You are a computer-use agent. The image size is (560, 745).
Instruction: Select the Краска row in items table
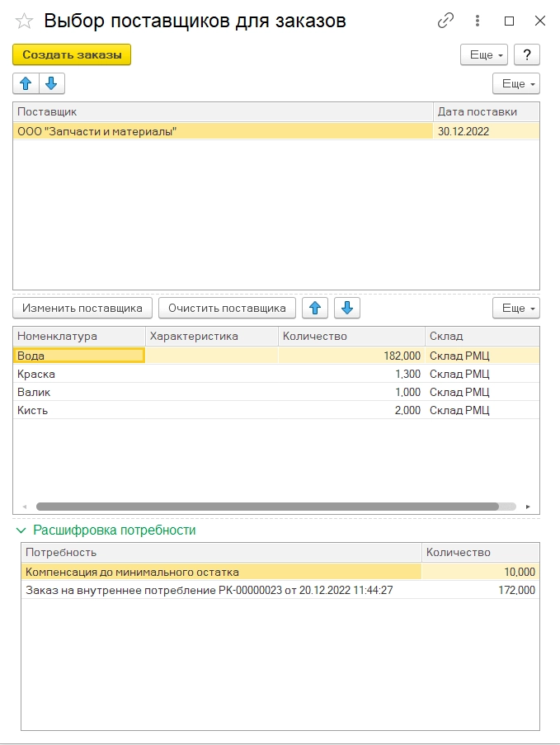pyautogui.click(x=79, y=374)
